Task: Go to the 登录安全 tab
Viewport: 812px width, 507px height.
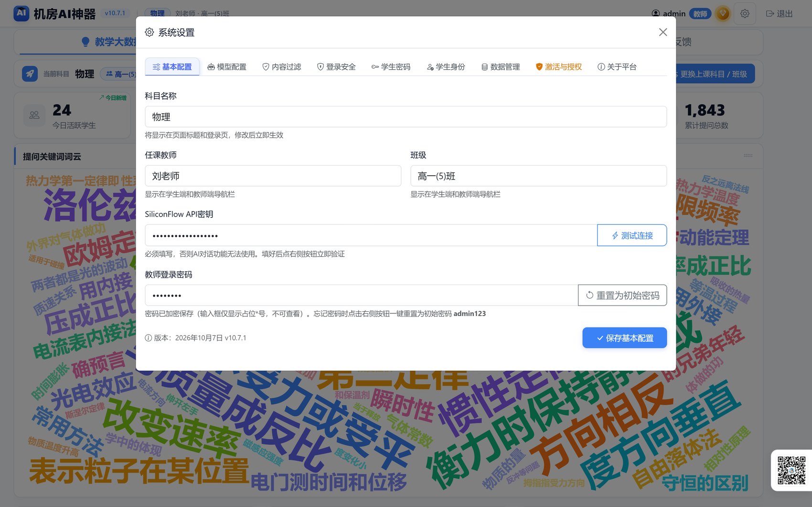Action: [336, 67]
